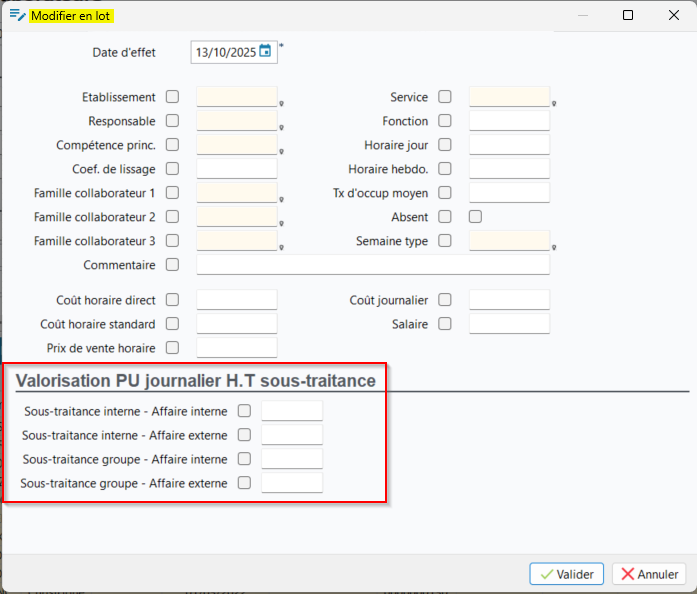Tick the Coût horaire direct checkbox
Viewport: 697px width, 594px height.
[173, 300]
